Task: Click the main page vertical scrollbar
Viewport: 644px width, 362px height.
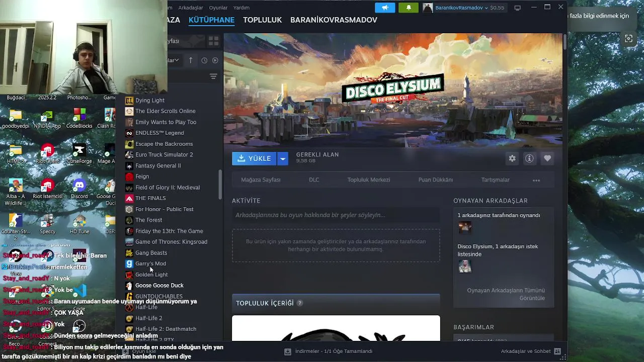Action: click(565, 41)
